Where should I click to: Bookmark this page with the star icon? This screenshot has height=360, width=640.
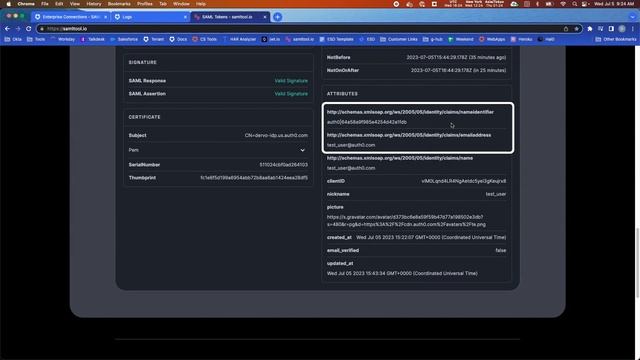tap(576, 29)
